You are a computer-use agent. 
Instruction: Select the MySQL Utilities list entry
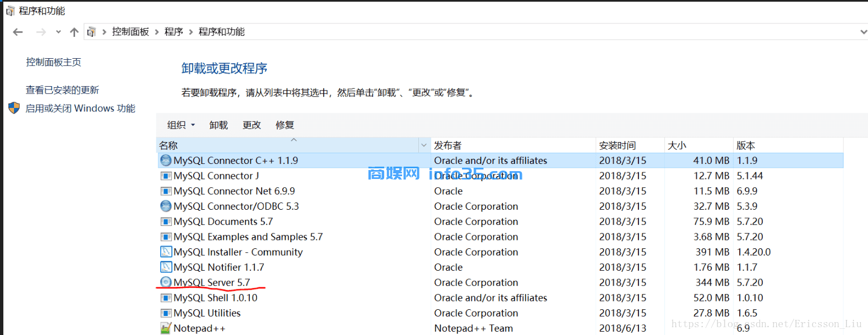point(207,313)
